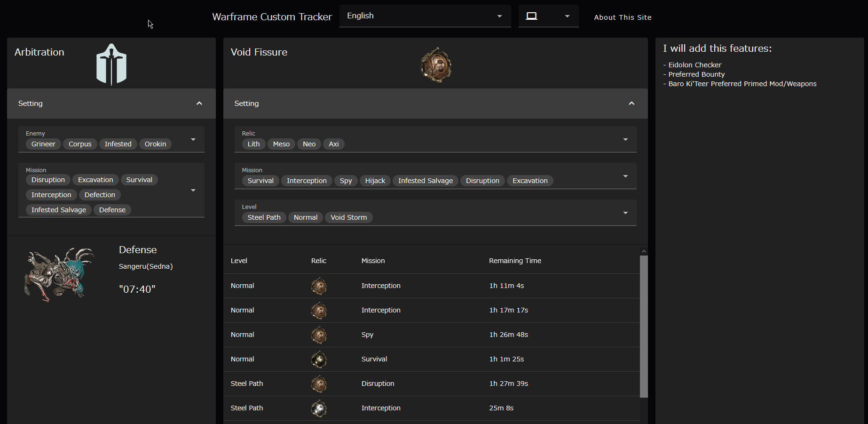Click the Arbitration Interception mission chip
868x424 pixels.
tap(51, 195)
